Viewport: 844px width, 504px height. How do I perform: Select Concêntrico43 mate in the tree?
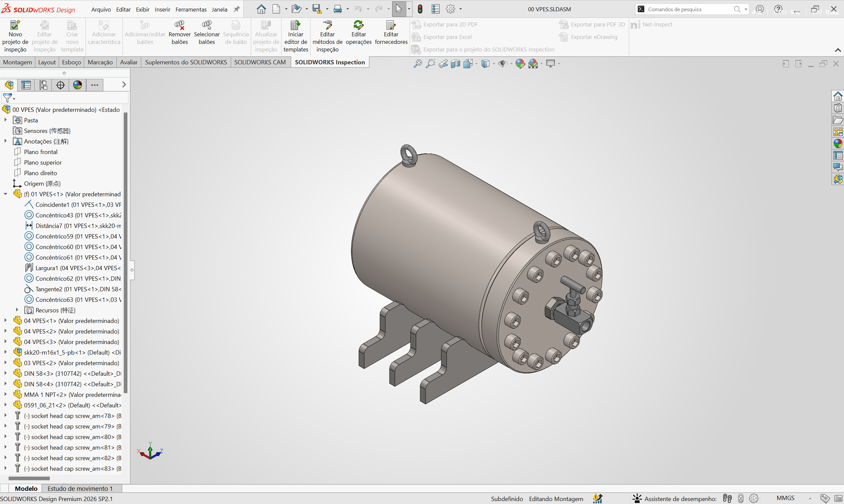[x=73, y=215]
